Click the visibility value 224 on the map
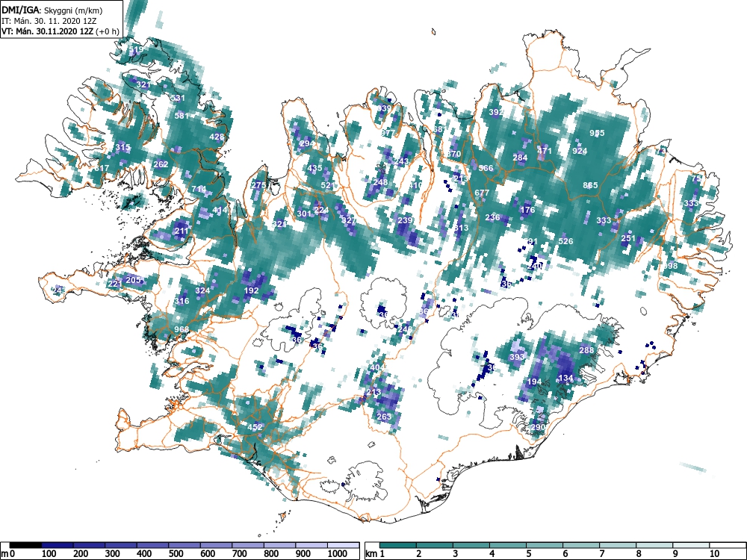 pos(321,210)
